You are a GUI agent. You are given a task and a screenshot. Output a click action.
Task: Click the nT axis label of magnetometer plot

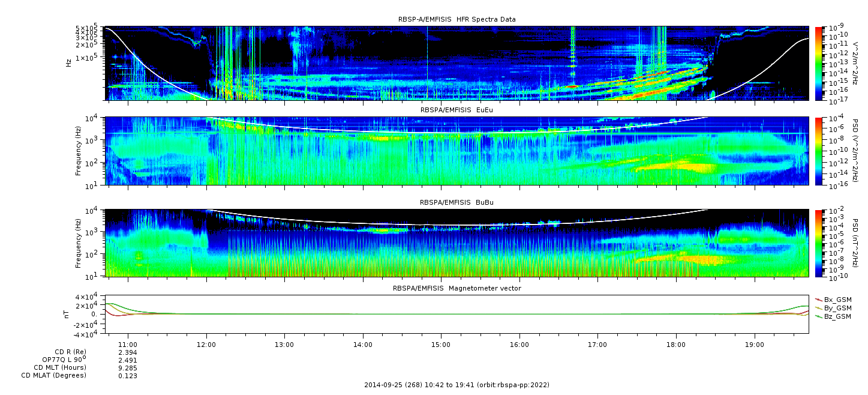pyautogui.click(x=67, y=314)
